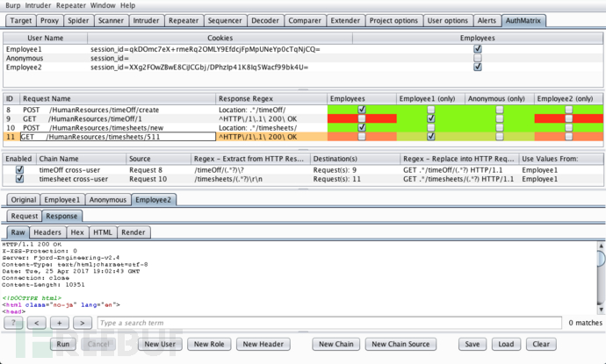Switch to the Sequencer tab

225,21
